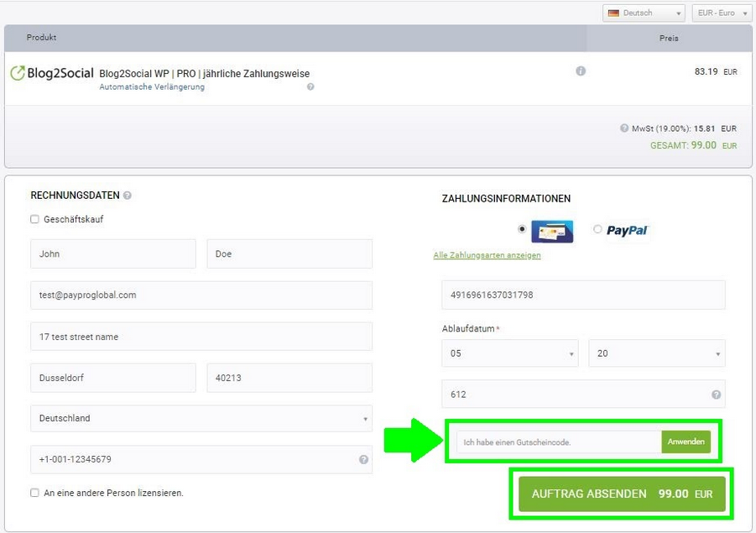
Task: Select the credit card radio button
Action: pos(522,229)
